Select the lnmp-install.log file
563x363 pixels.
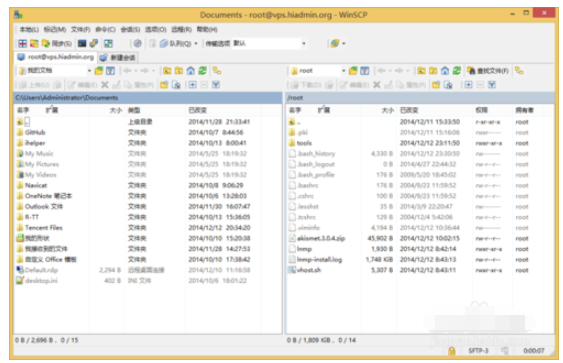coord(316,260)
